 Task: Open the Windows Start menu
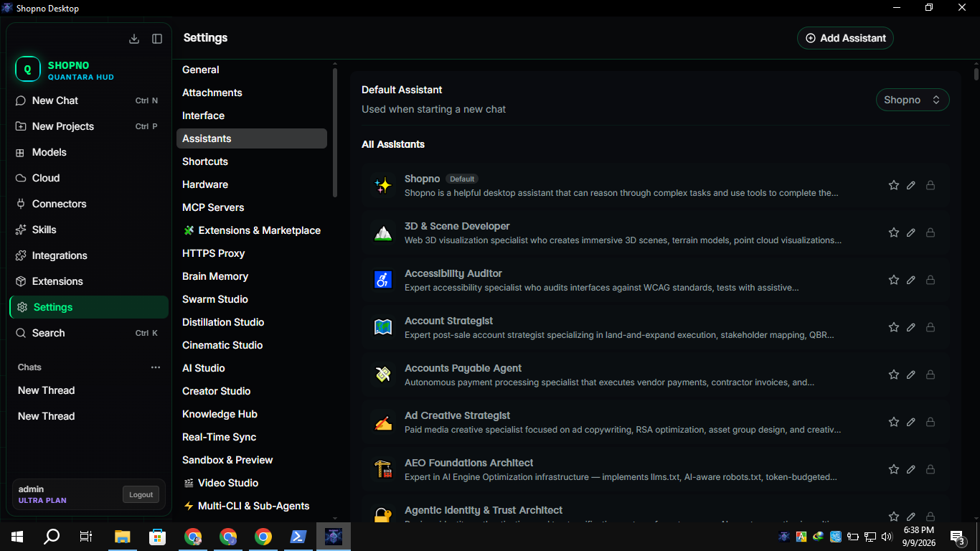[17, 537]
